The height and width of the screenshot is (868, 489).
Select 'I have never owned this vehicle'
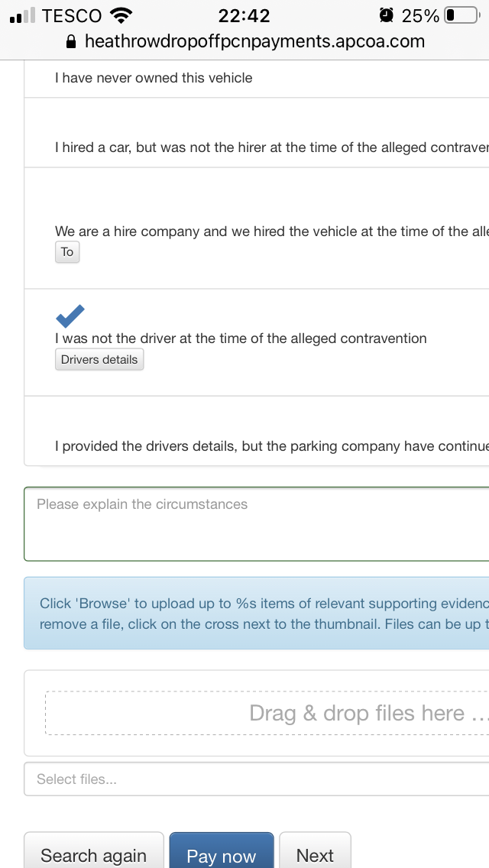154,78
